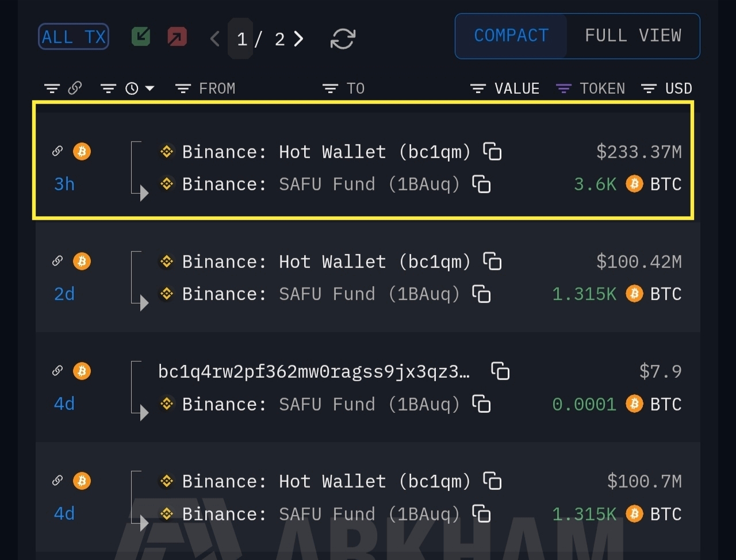Toggle the red outgoing transfers filter
Image resolution: width=736 pixels, height=560 pixels.
coord(177,37)
